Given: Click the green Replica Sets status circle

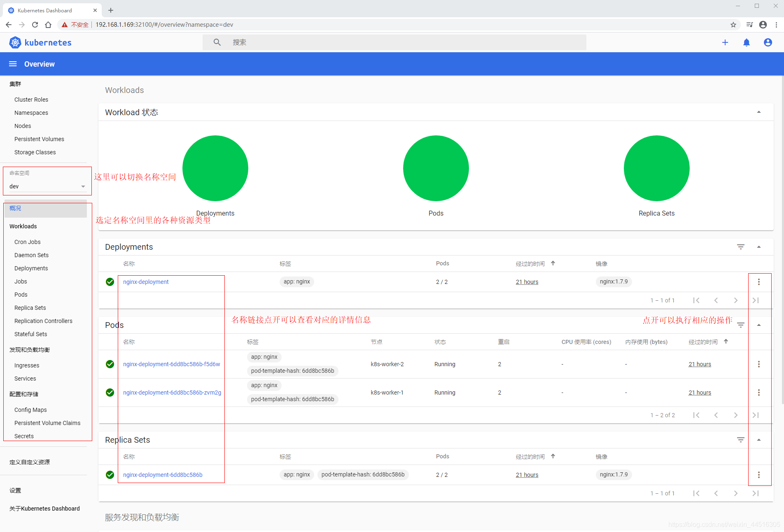Looking at the screenshot, I should pyautogui.click(x=656, y=168).
